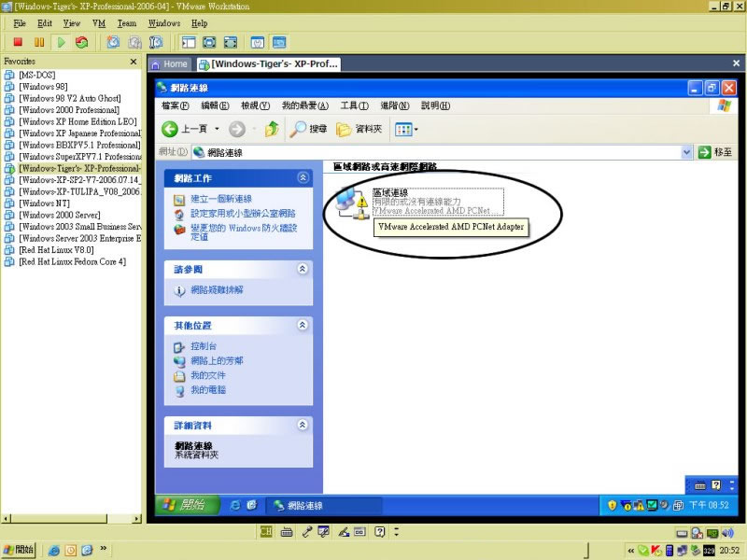
Task: Click the guest 開始 Start button
Action: point(188,505)
